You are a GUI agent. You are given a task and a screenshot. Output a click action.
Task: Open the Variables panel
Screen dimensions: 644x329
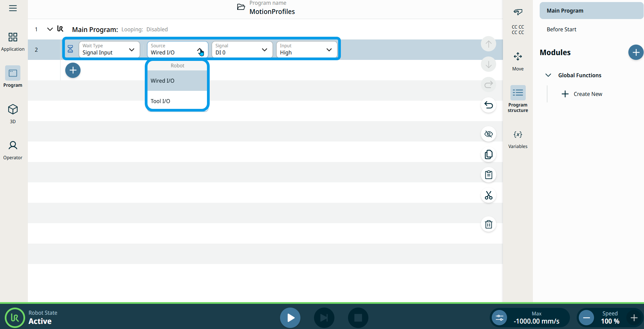click(x=518, y=139)
